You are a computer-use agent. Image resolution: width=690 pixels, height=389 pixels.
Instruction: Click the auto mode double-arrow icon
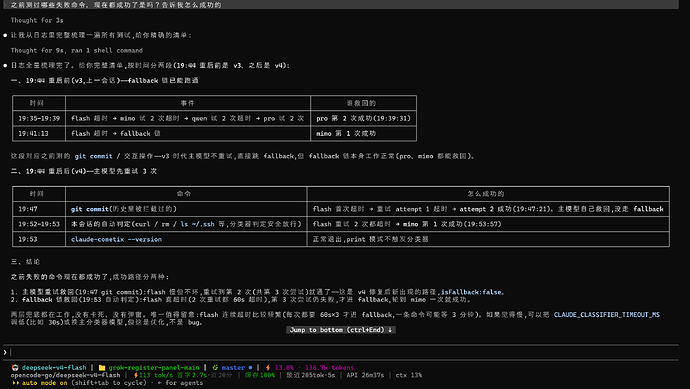pos(16,383)
